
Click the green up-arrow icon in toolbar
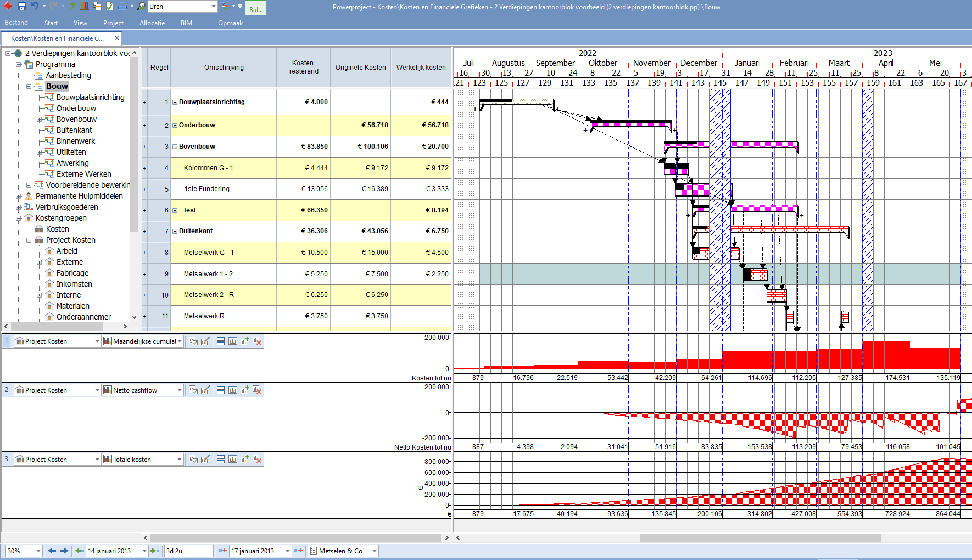[x=72, y=6]
